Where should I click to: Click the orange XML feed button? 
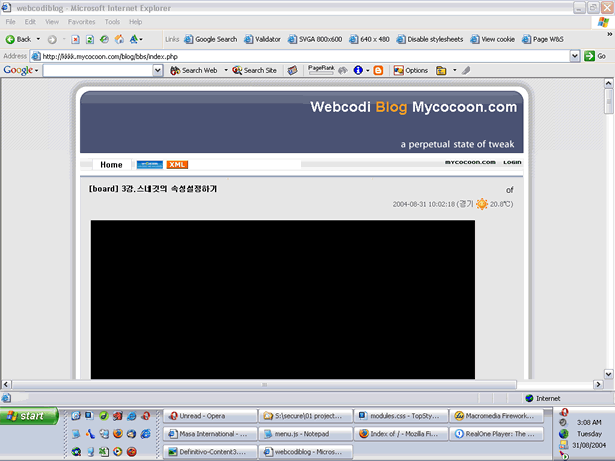point(177,165)
